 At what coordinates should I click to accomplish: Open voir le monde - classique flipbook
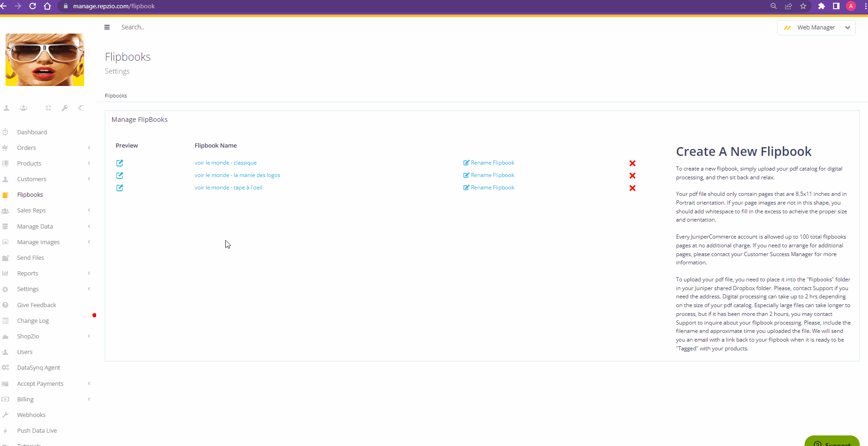click(226, 163)
